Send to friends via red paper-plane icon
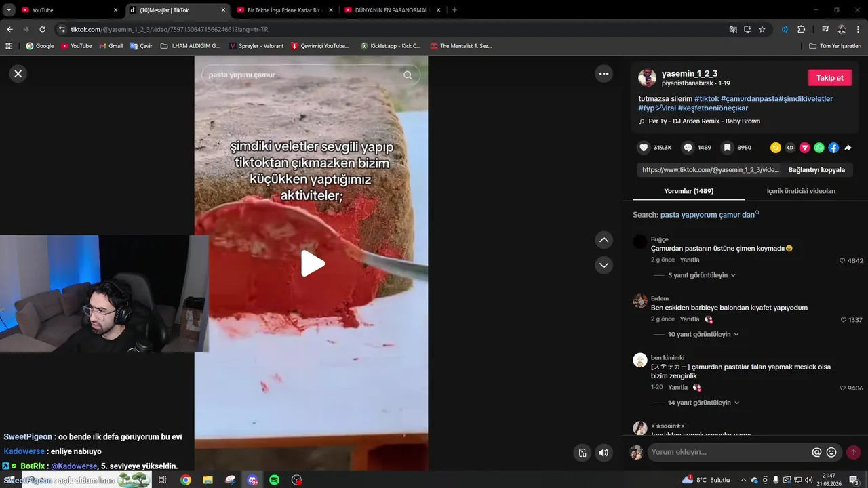This screenshot has height=488, width=868. click(805, 148)
